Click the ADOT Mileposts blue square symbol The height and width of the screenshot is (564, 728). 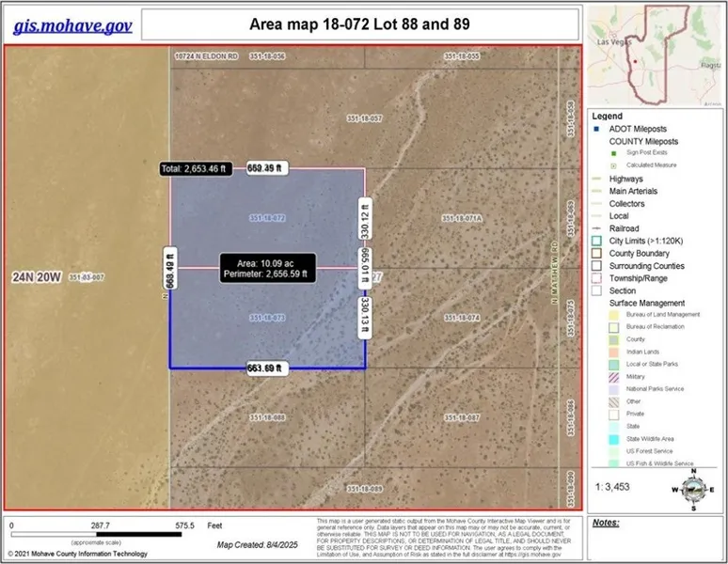pos(596,129)
